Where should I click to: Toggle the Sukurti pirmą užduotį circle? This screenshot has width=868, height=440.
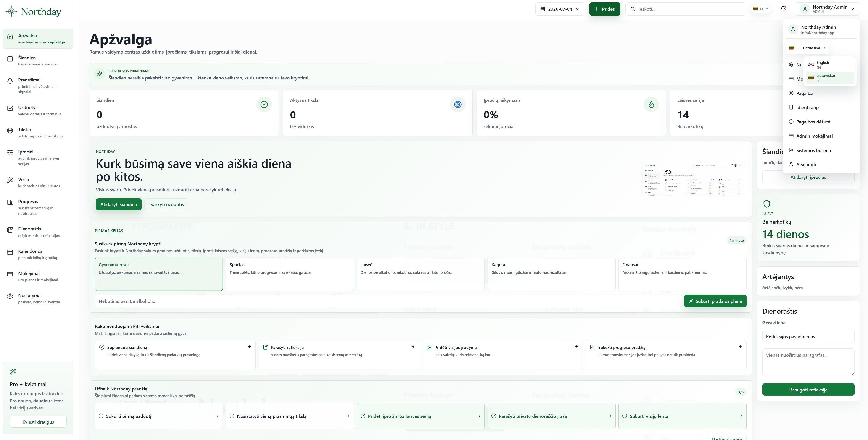(x=101, y=416)
